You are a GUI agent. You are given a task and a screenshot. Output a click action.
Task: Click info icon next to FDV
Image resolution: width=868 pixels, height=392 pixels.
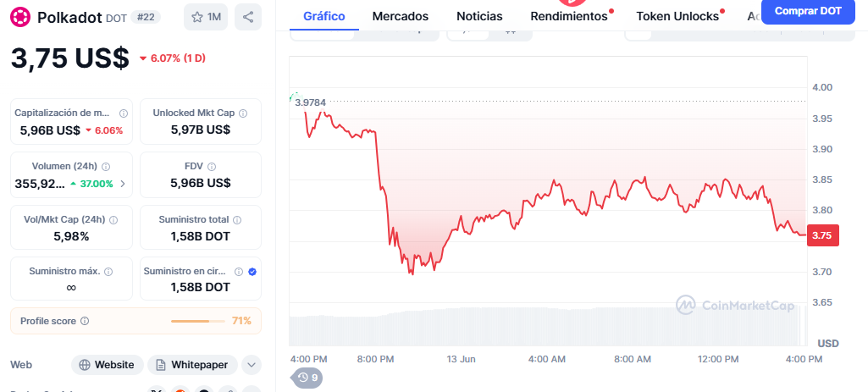212,166
